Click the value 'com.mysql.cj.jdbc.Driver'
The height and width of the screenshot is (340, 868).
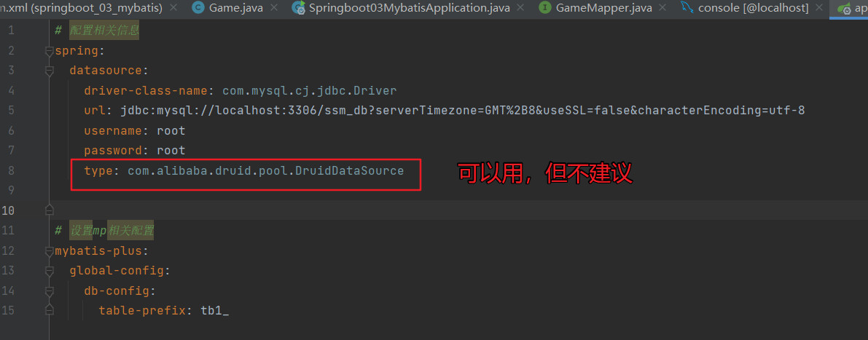[x=310, y=91]
